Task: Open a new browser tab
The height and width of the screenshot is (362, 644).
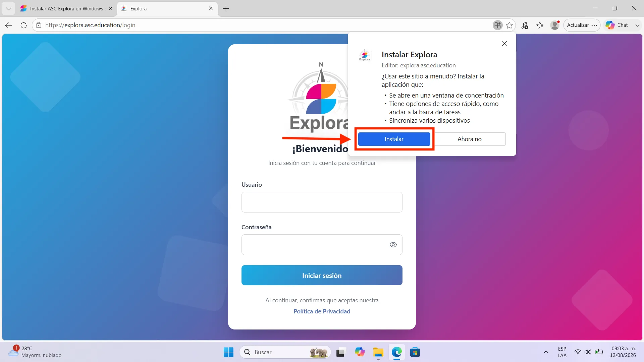Action: tap(226, 9)
